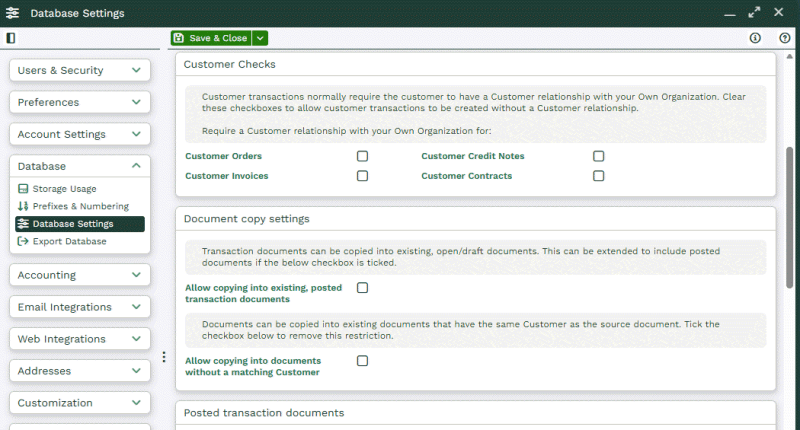Screen dimensions: 800x430
Task: Click the Export Database arrow icon
Action: 23,241
